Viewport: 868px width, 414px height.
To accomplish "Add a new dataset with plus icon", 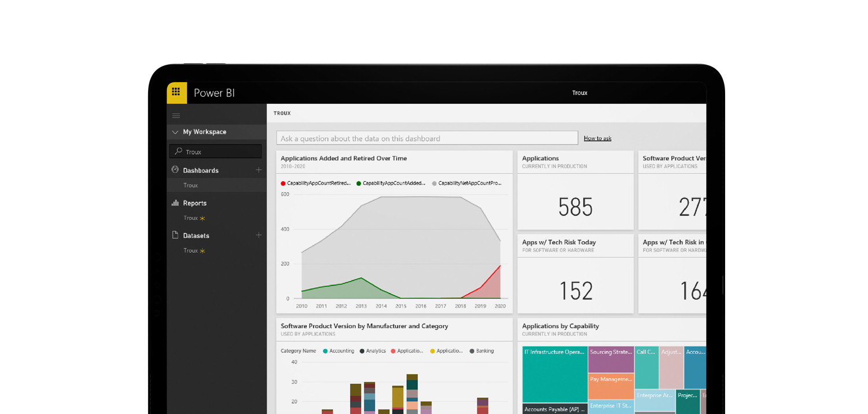I will [x=259, y=235].
